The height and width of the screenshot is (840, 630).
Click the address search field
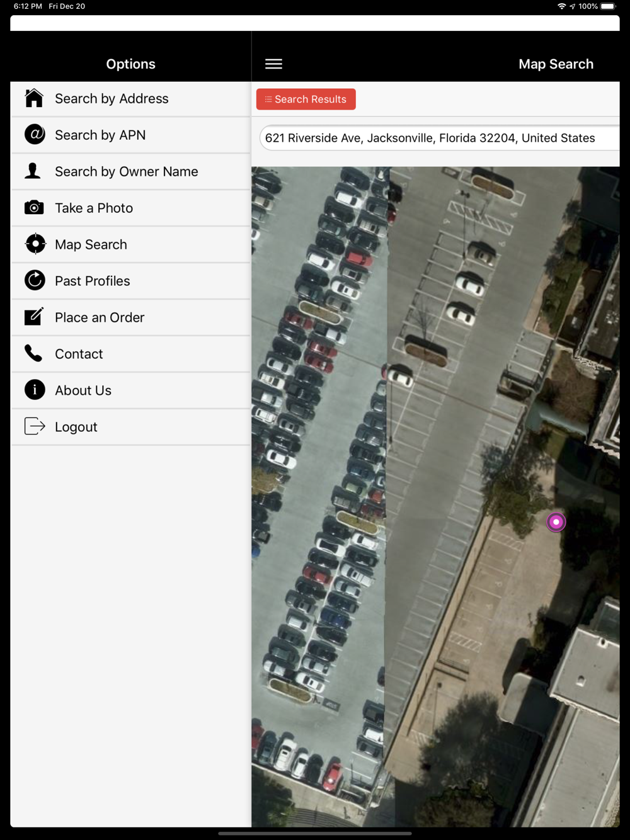tap(440, 138)
